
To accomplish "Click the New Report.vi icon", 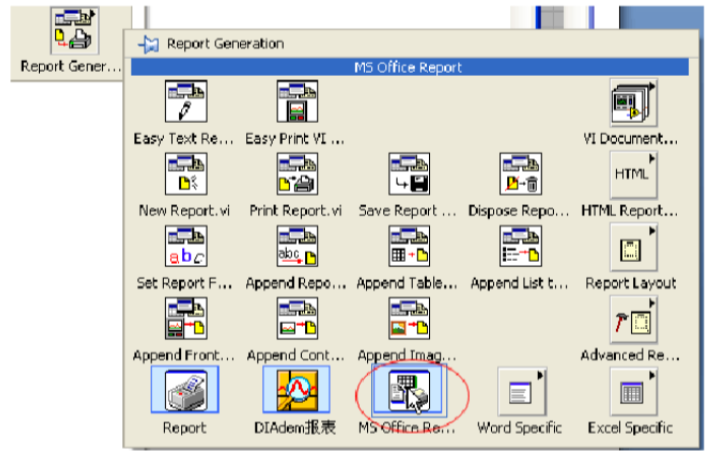I will [x=184, y=174].
